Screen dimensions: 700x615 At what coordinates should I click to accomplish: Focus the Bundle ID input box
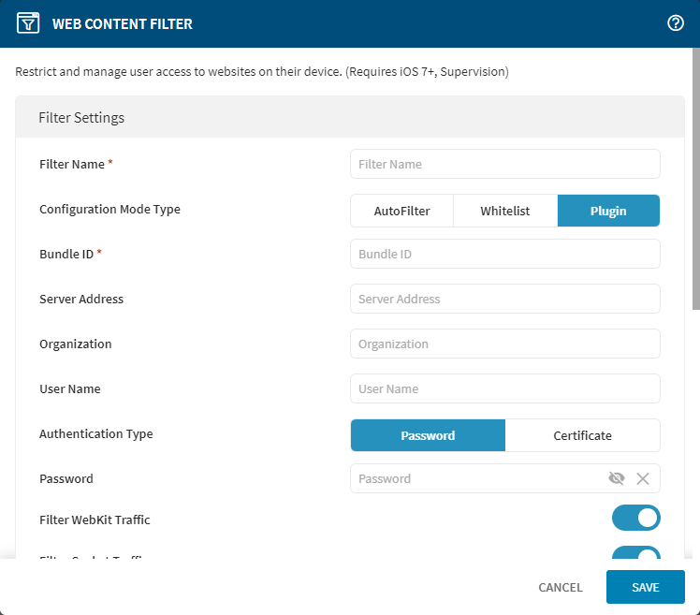pyautogui.click(x=505, y=254)
